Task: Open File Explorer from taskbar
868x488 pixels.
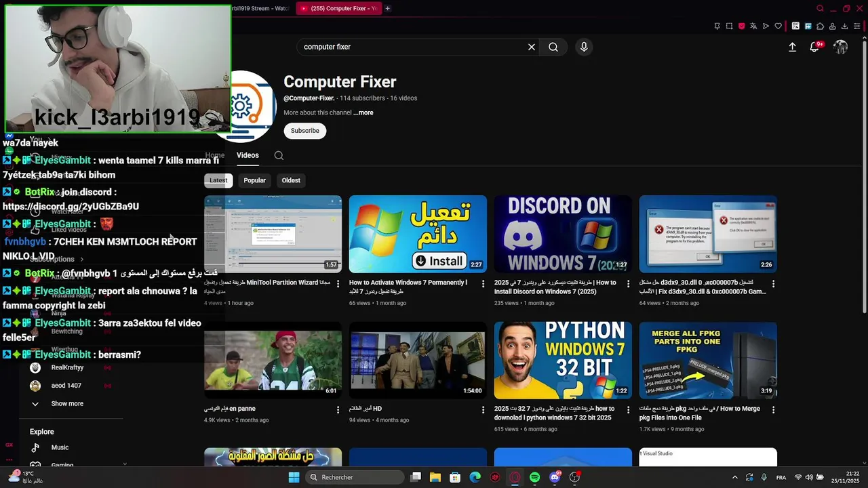Action: (x=435, y=477)
